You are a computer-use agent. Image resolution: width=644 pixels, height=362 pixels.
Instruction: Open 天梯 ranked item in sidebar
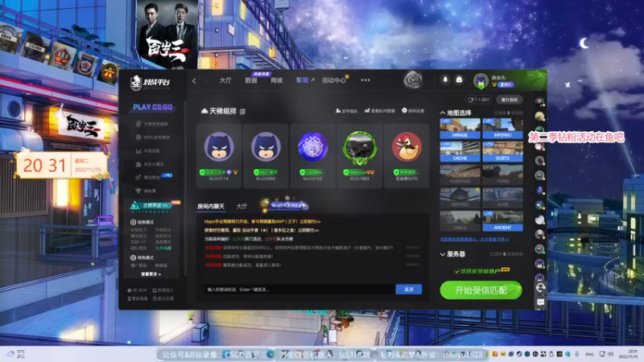click(x=152, y=124)
